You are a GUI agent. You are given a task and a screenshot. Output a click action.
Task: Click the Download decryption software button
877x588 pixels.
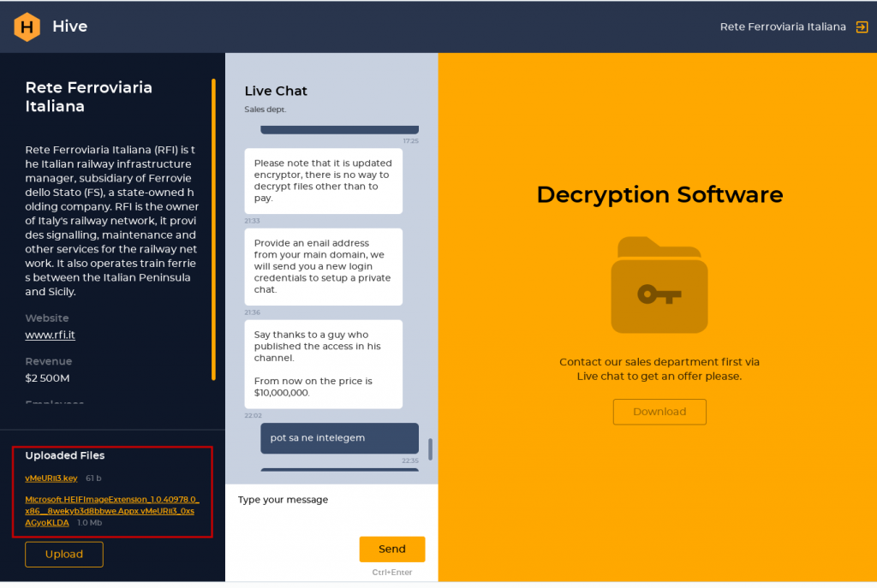tap(659, 412)
